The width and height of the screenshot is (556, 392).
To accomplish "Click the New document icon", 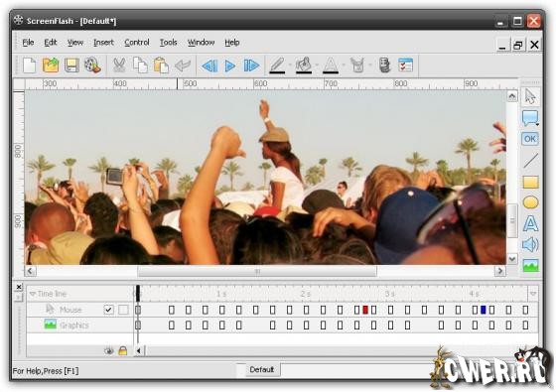I will 30,65.
